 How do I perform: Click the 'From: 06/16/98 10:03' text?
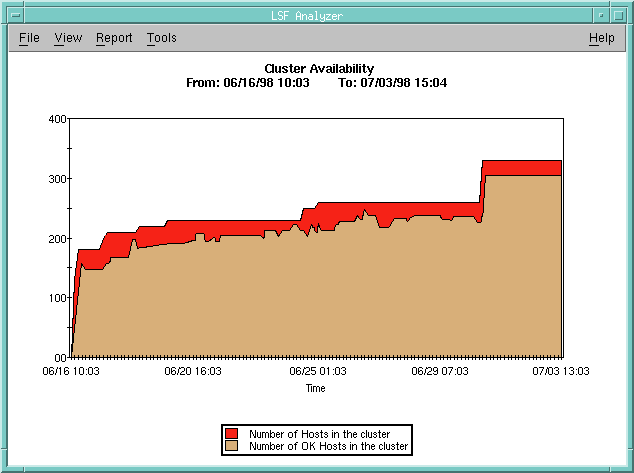(x=247, y=82)
